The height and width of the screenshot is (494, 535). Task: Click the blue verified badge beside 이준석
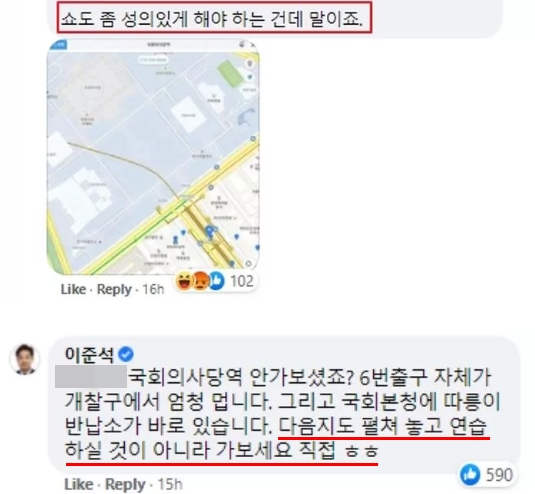pyautogui.click(x=126, y=354)
